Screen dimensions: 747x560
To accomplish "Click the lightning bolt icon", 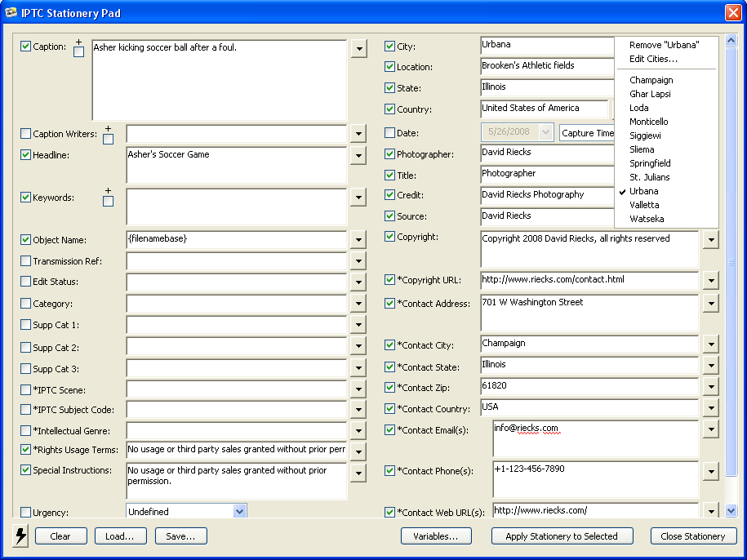I will tap(20, 536).
